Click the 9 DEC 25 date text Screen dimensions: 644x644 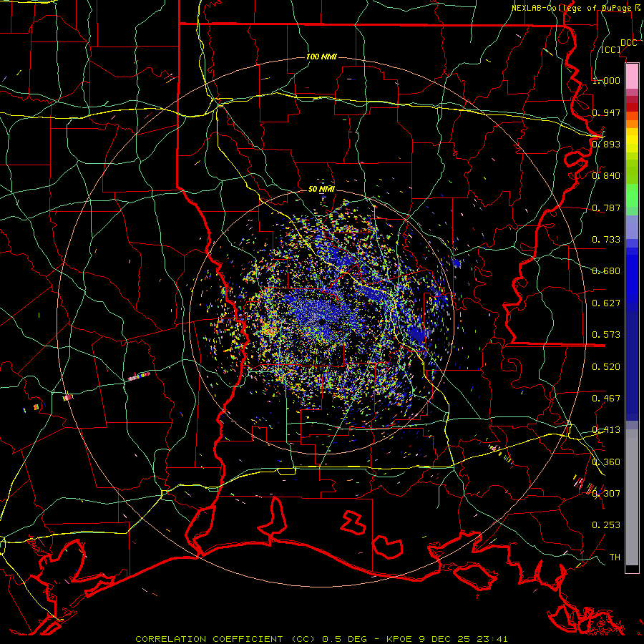tap(445, 639)
